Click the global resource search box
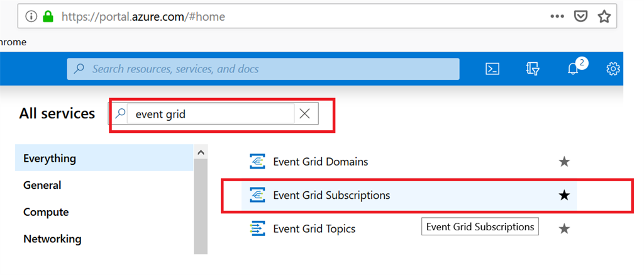The image size is (644, 275). 264,69
